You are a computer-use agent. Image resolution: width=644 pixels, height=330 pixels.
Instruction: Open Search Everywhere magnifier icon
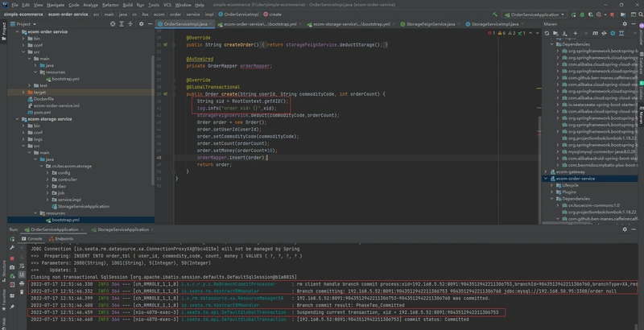[641, 14]
